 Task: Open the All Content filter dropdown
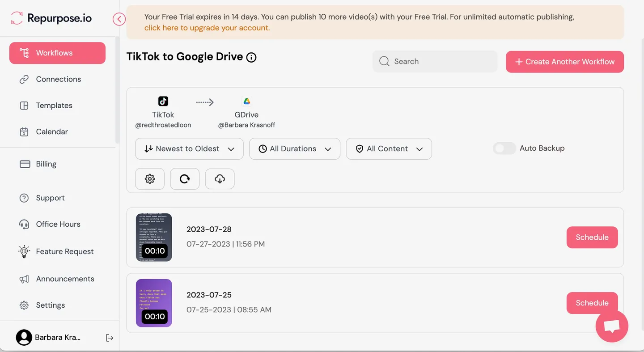tap(388, 148)
